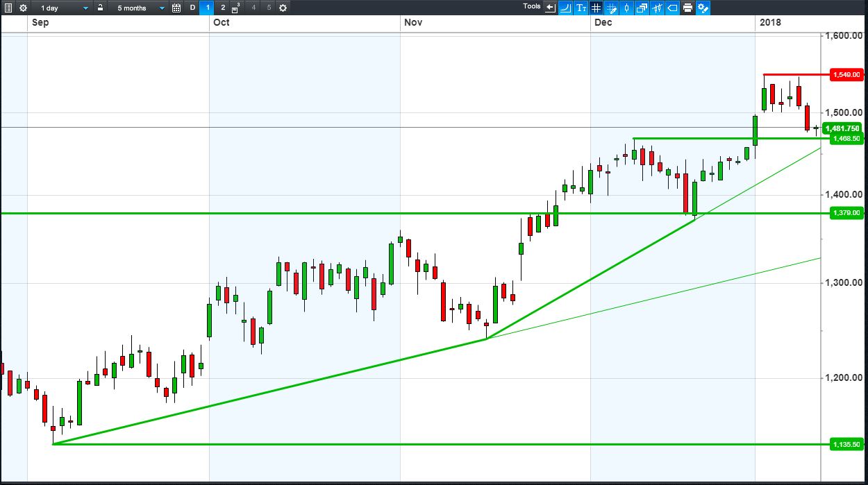Switch to saved layout 4
Screen dimensions: 868x485
[x=253, y=8]
